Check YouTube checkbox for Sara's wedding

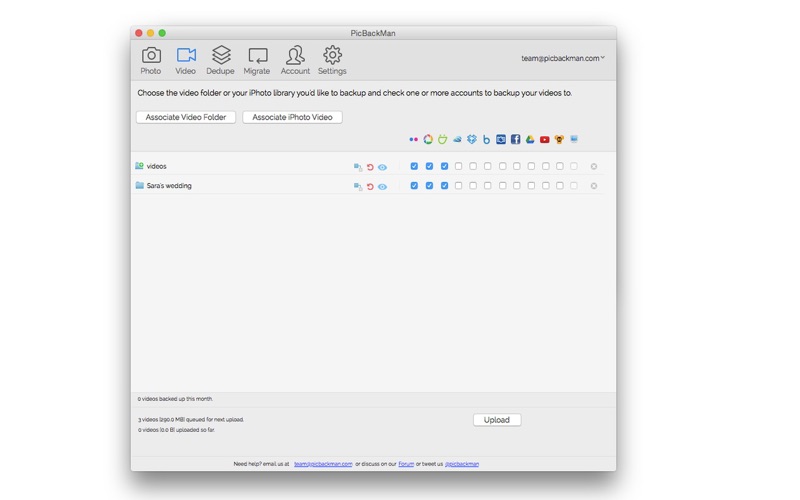coord(546,185)
